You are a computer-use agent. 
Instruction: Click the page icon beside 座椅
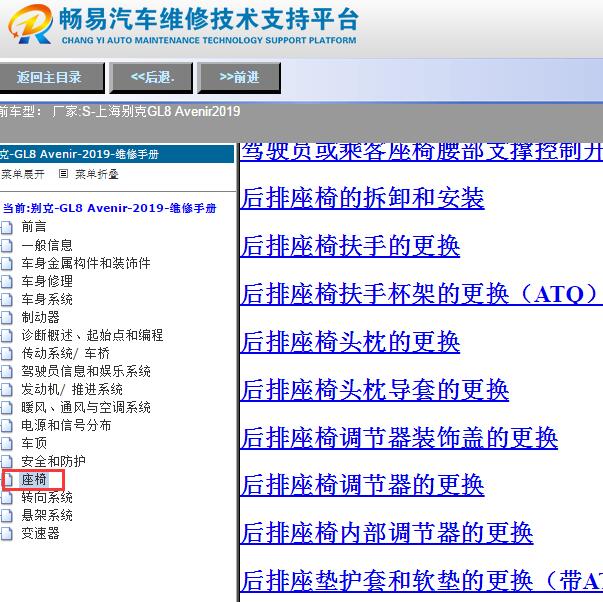point(7,480)
